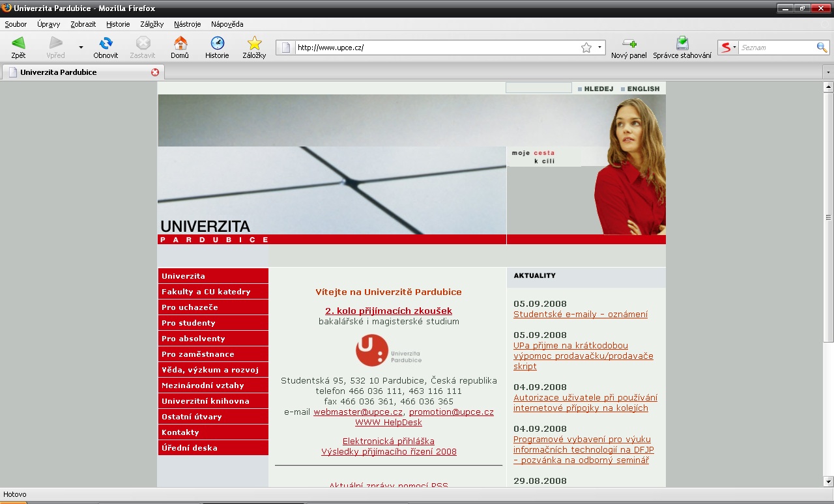Open Věda, výzkum a rozvoj
834x504 pixels.
point(213,370)
